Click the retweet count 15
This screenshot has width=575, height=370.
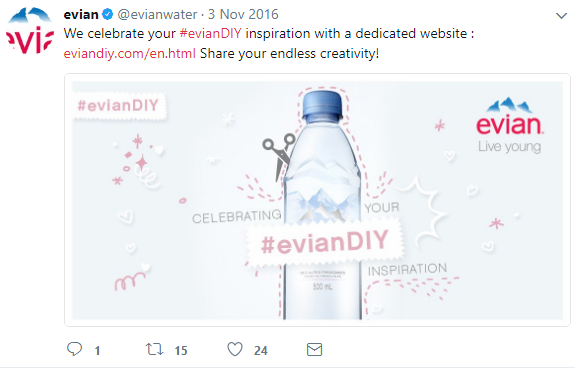tap(181, 351)
